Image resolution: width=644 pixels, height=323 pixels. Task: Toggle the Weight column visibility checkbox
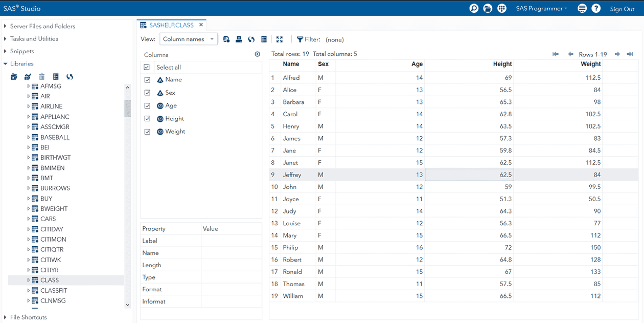(x=147, y=132)
